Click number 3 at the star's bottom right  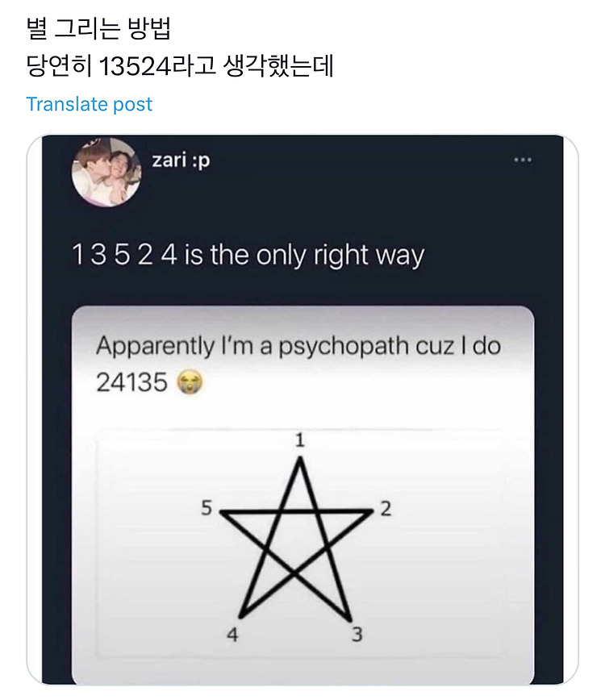tap(357, 634)
